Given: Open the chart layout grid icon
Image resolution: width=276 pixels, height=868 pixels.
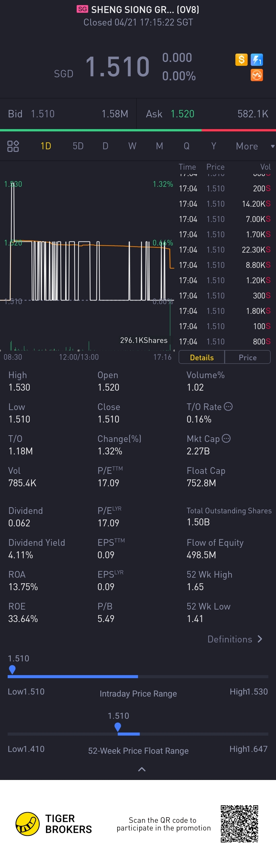Looking at the screenshot, I should 13,146.
